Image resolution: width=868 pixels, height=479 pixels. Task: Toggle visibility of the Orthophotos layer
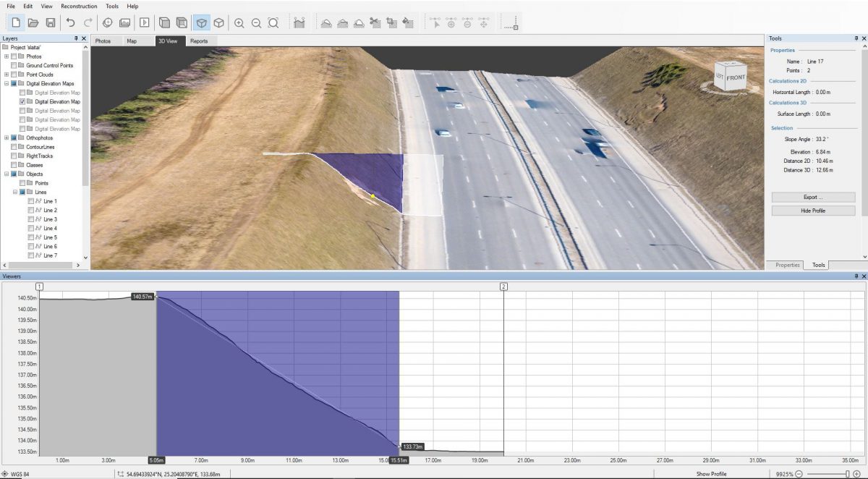[13, 137]
